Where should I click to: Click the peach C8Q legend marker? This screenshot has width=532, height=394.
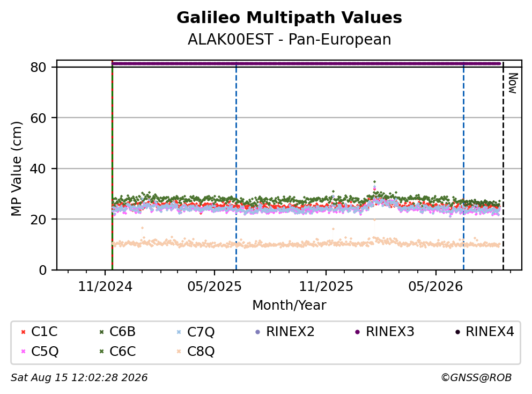(x=179, y=352)
